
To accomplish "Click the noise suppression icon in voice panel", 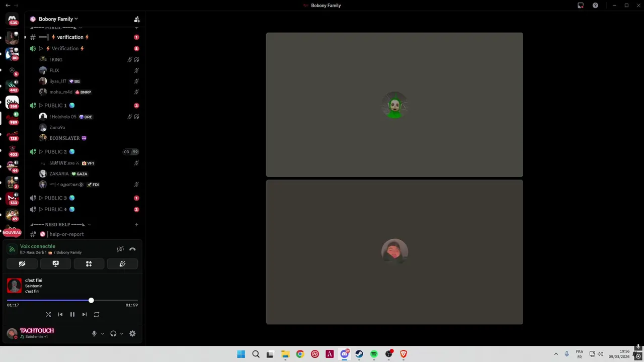I will click(120, 249).
